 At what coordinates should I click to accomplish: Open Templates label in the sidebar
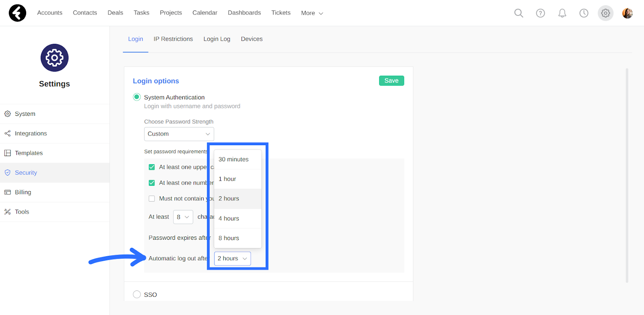pyautogui.click(x=29, y=153)
